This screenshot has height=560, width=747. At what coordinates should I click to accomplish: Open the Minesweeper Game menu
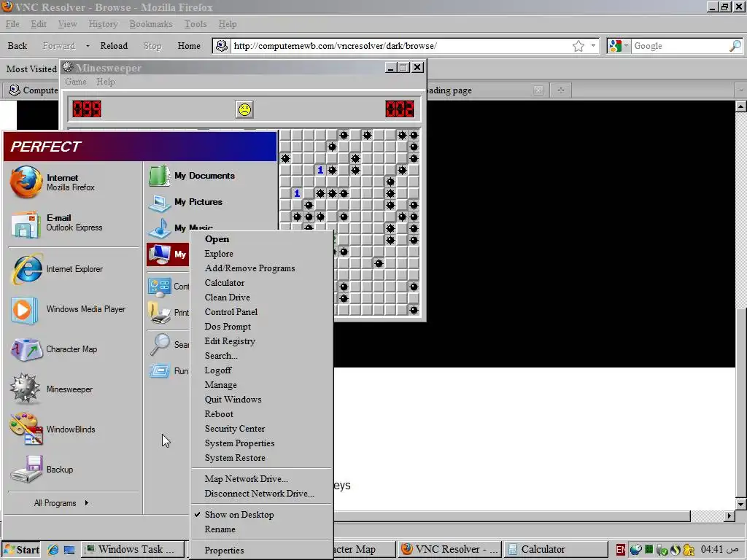tap(76, 82)
